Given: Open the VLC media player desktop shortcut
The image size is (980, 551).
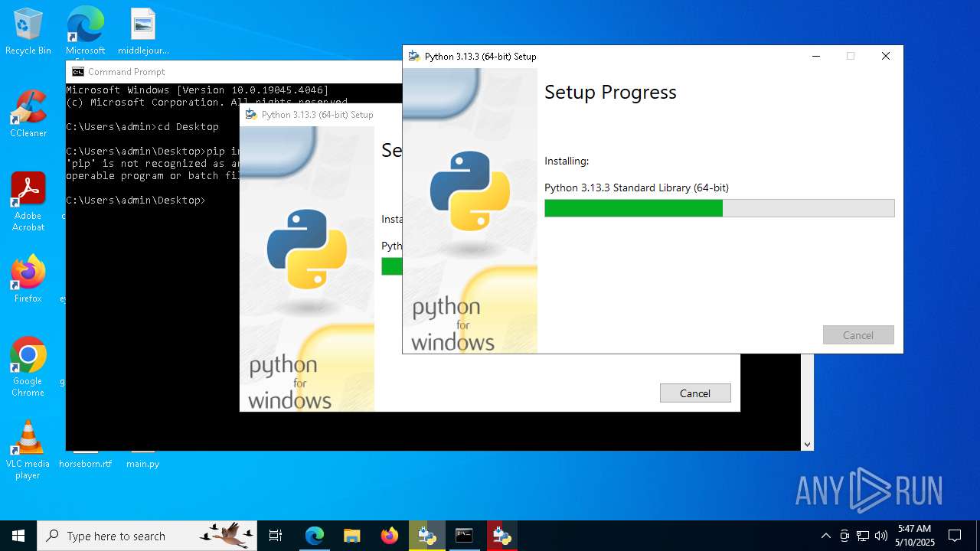Looking at the screenshot, I should tap(28, 449).
